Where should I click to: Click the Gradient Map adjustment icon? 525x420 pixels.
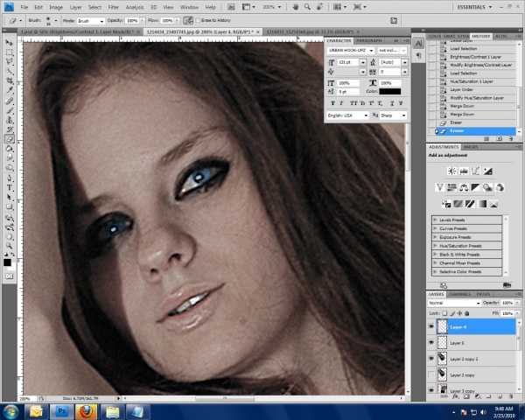[481, 204]
